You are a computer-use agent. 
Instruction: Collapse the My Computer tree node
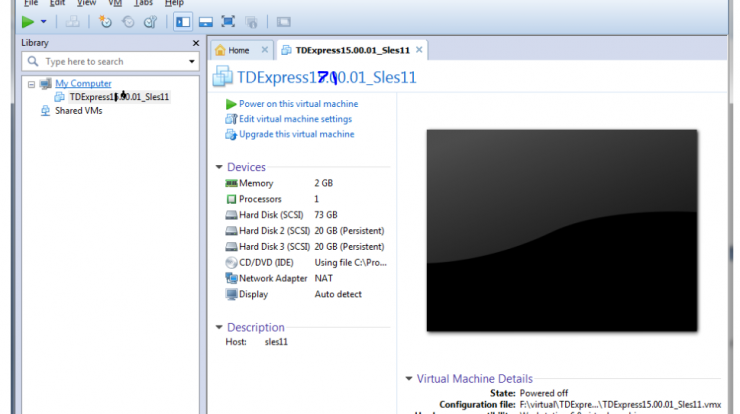[x=31, y=84]
